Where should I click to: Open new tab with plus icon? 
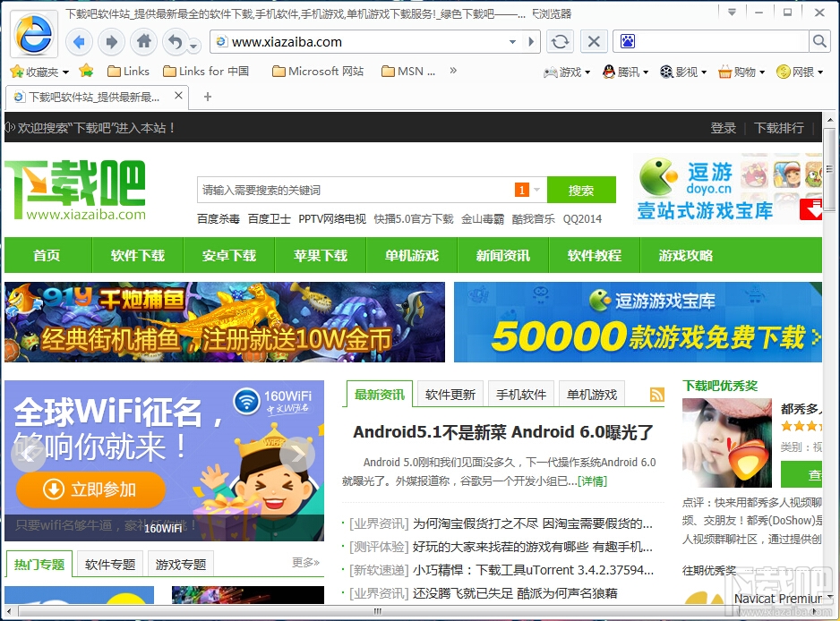tap(208, 97)
